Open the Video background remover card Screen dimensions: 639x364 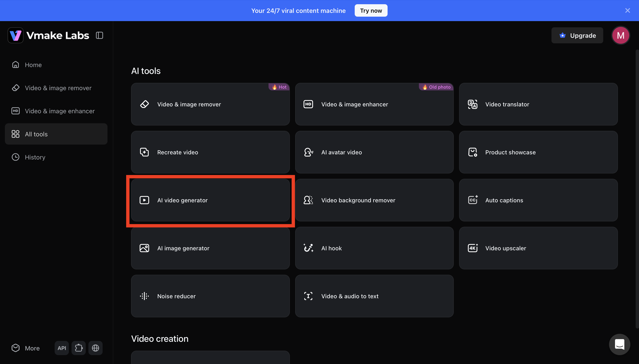pos(374,200)
